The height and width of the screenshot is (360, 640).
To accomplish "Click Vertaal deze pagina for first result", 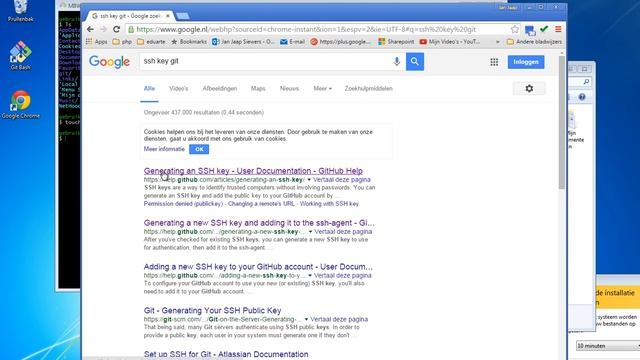I will click(x=342, y=180).
